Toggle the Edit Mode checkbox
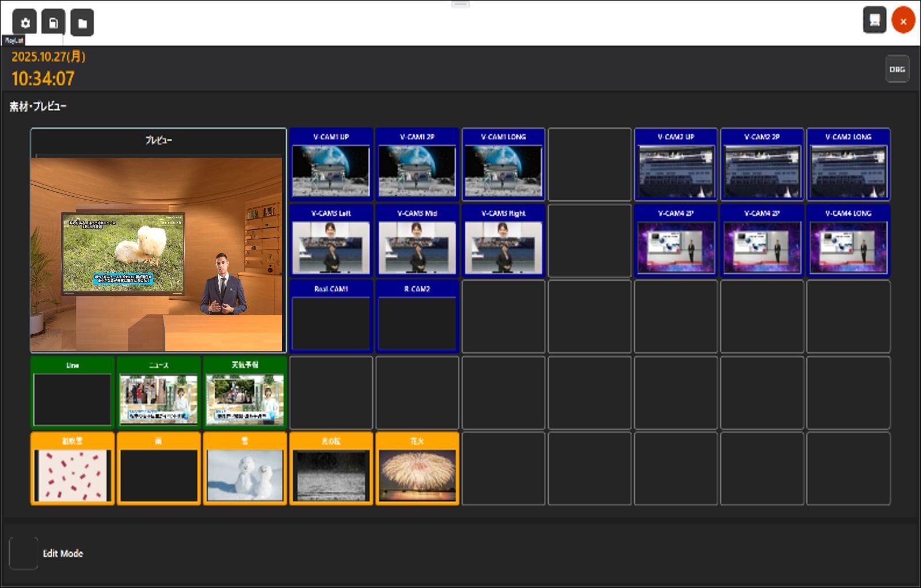This screenshot has height=588, width=921. coord(24,553)
